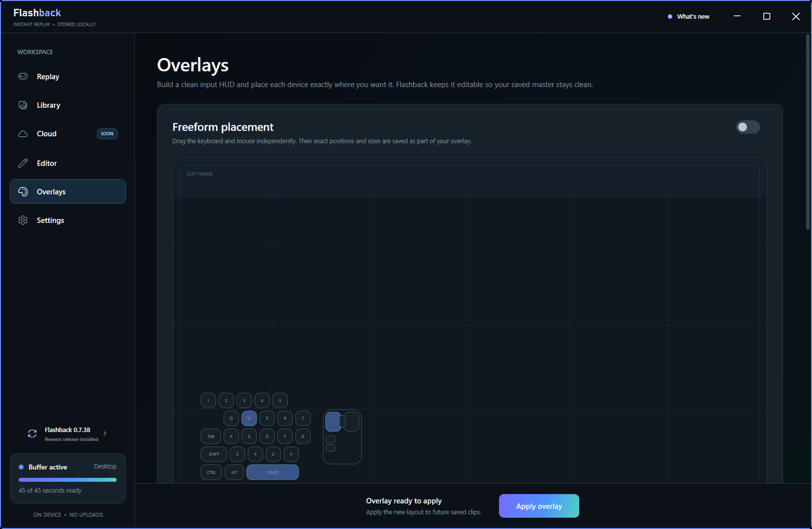Click the update sync arrows icon
This screenshot has width=812, height=529.
click(x=32, y=434)
